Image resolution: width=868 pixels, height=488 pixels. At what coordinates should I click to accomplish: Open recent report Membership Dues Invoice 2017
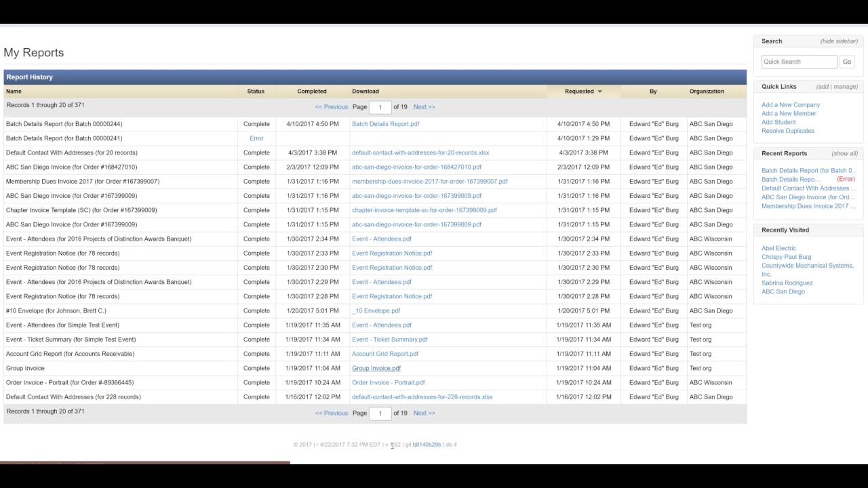[809, 206]
